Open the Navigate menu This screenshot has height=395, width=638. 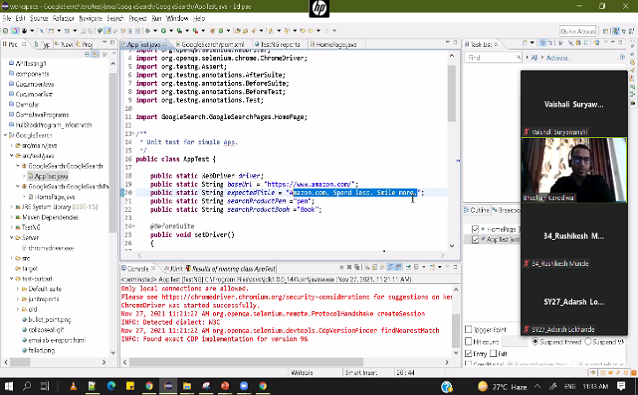click(x=91, y=18)
